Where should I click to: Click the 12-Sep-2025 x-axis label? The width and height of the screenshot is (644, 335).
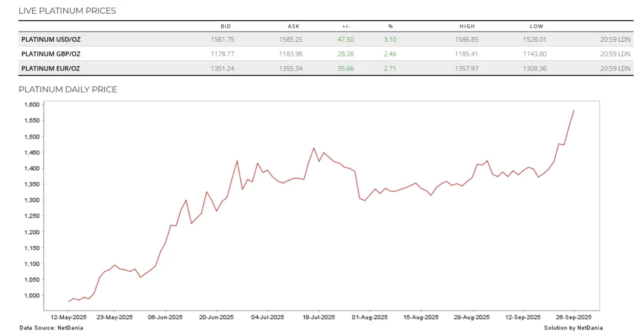coord(523,317)
